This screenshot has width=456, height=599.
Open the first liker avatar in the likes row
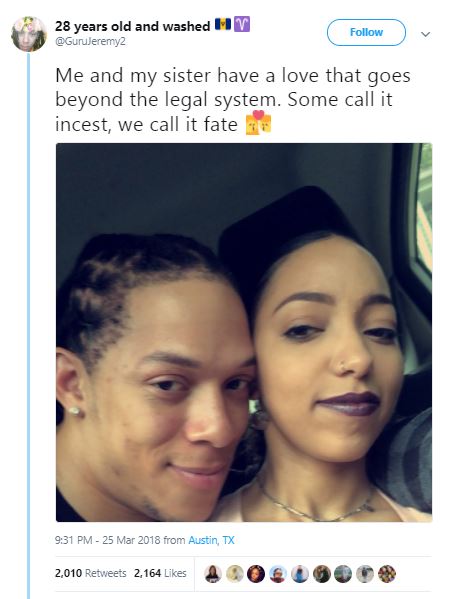click(x=213, y=573)
